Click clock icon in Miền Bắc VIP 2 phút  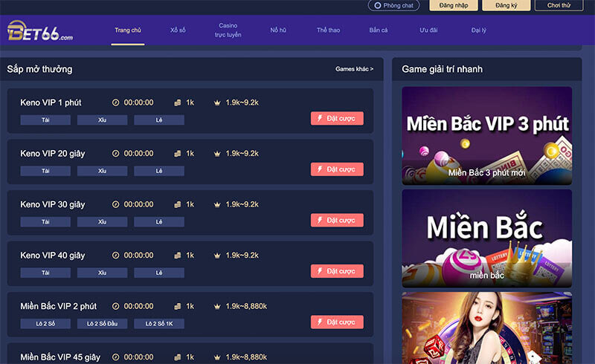[116, 306]
